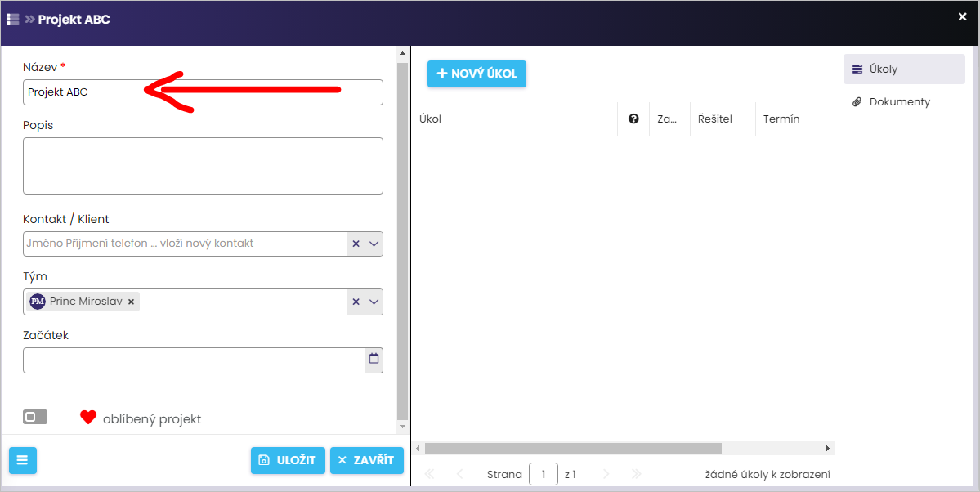980x492 pixels.
Task: Expand the Kontakt / Klient dropdown
Action: click(374, 244)
